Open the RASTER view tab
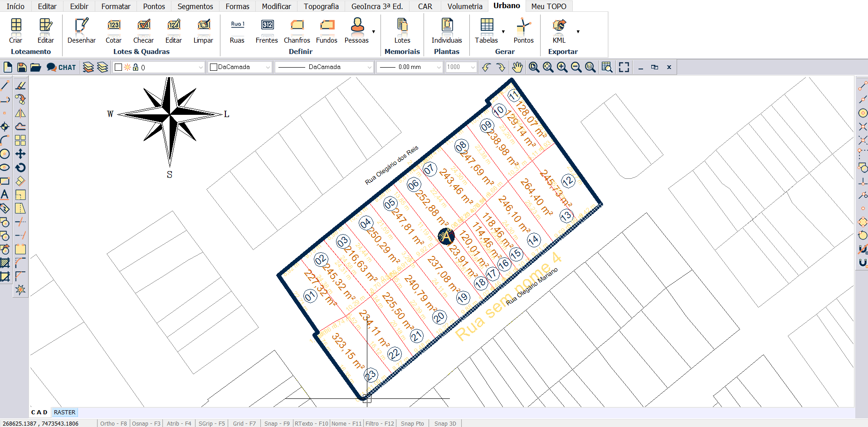Viewport: 868px width, 427px height. (64, 412)
